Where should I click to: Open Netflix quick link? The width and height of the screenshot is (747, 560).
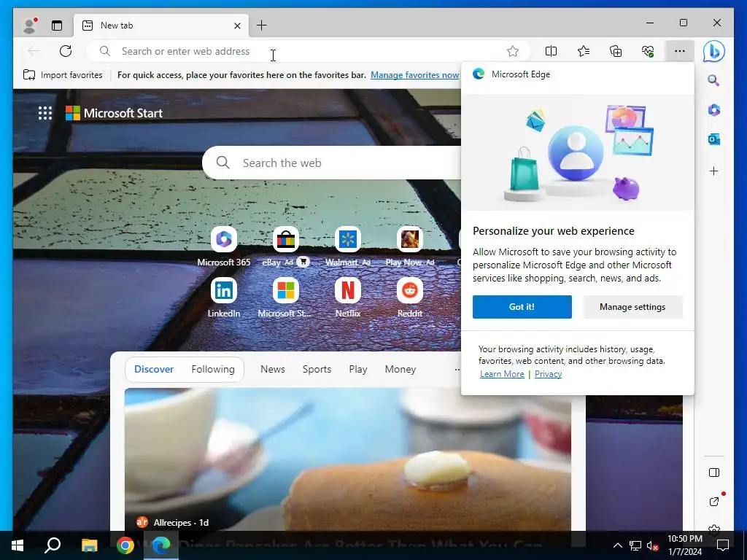348,297
